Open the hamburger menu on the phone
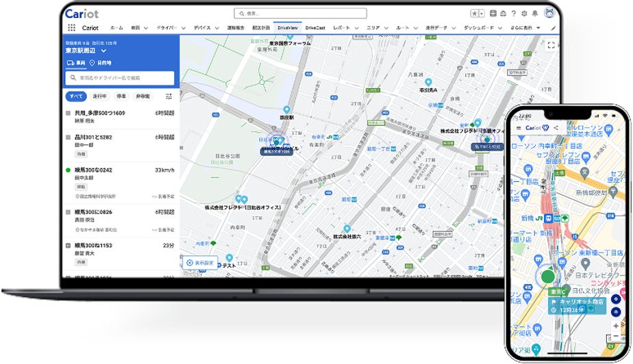This screenshot has width=633, height=364. (519, 128)
